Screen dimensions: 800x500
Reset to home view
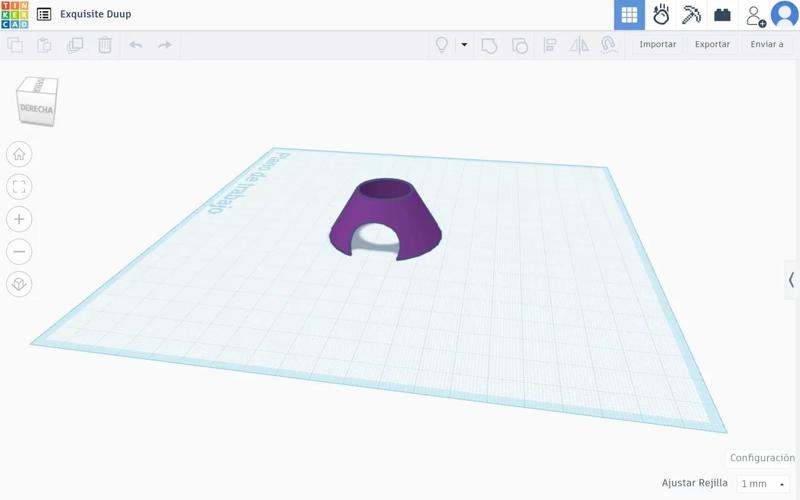pyautogui.click(x=19, y=154)
